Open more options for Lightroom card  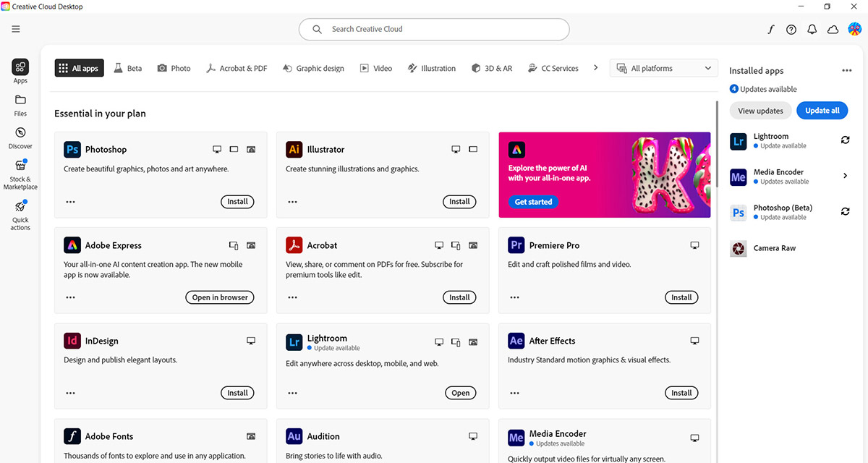coord(292,393)
